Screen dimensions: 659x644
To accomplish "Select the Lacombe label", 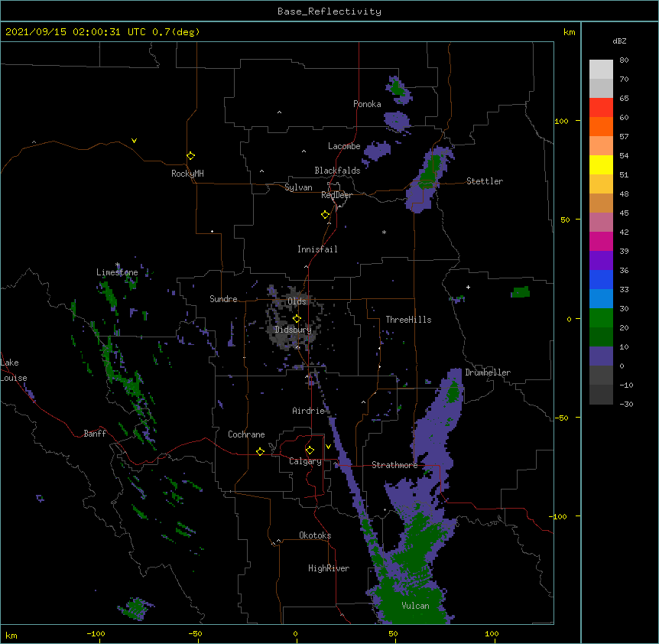I will pos(344,146).
